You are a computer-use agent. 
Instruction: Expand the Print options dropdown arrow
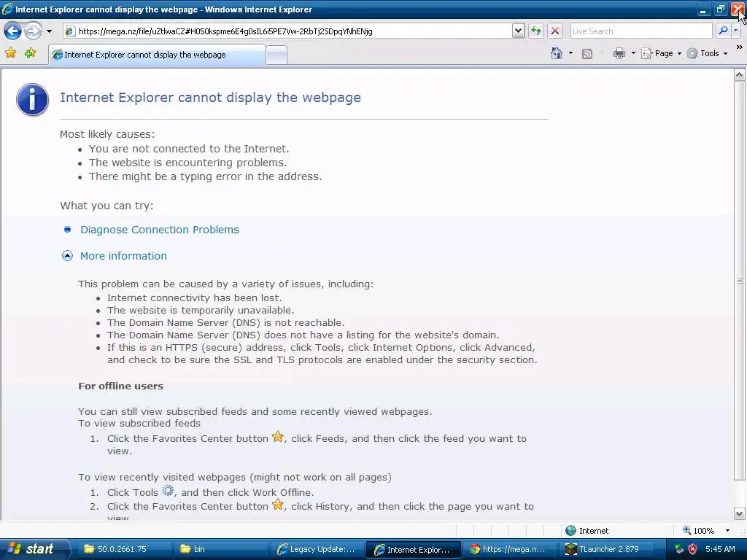point(633,53)
